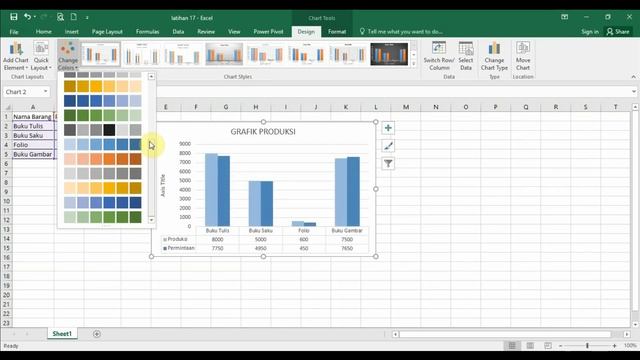Click the Undo arrow icon
640x360 pixels.
point(27,17)
